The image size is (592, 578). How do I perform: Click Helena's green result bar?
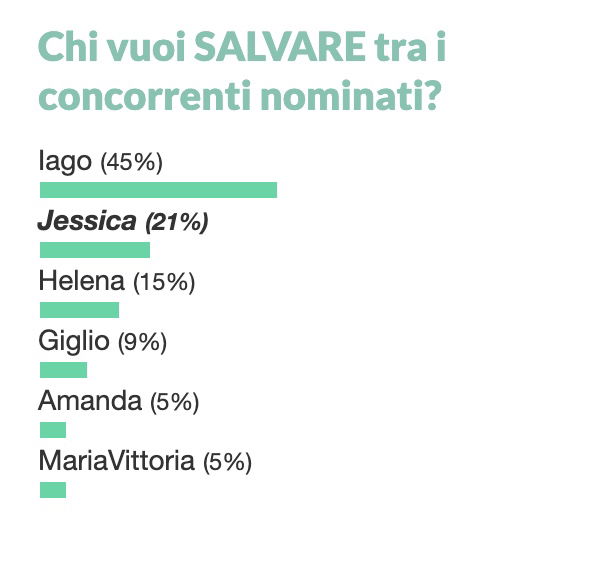coord(79,310)
